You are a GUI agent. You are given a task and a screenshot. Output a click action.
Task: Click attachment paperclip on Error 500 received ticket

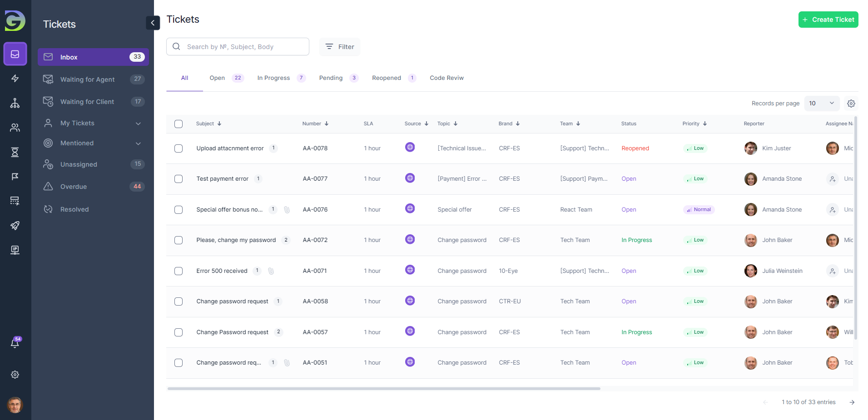[271, 271]
